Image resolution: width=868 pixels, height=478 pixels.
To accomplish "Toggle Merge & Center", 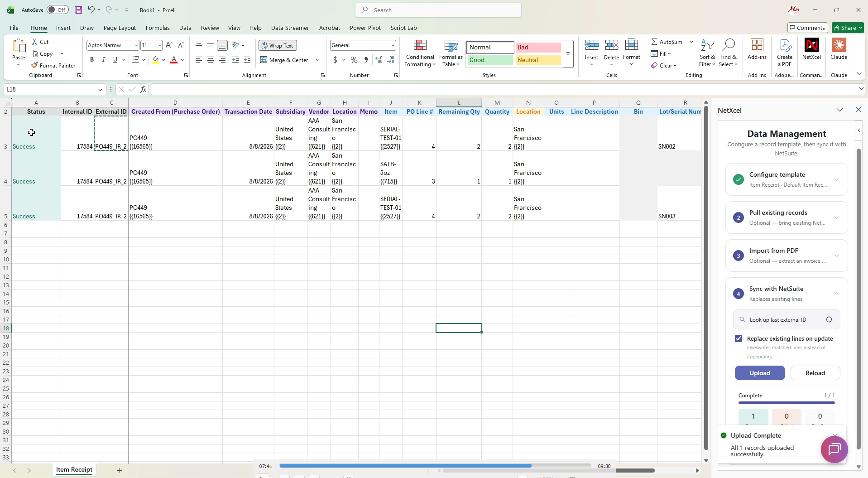I will 285,60.
